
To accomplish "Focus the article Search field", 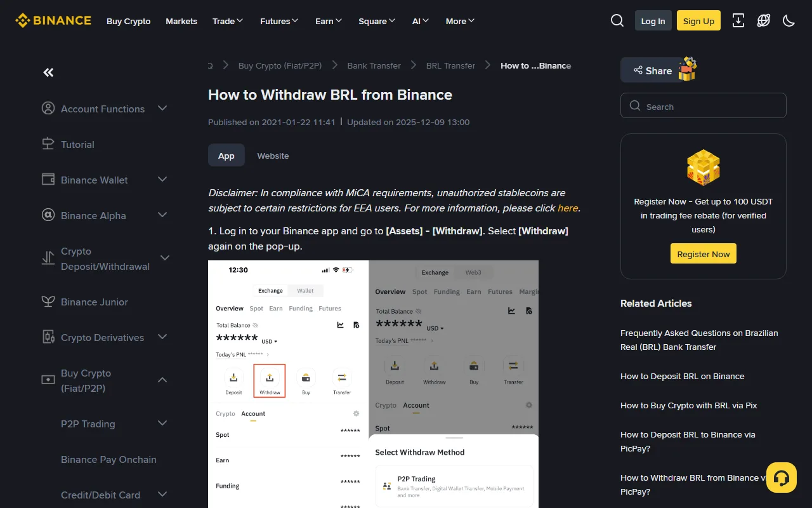I will point(704,105).
